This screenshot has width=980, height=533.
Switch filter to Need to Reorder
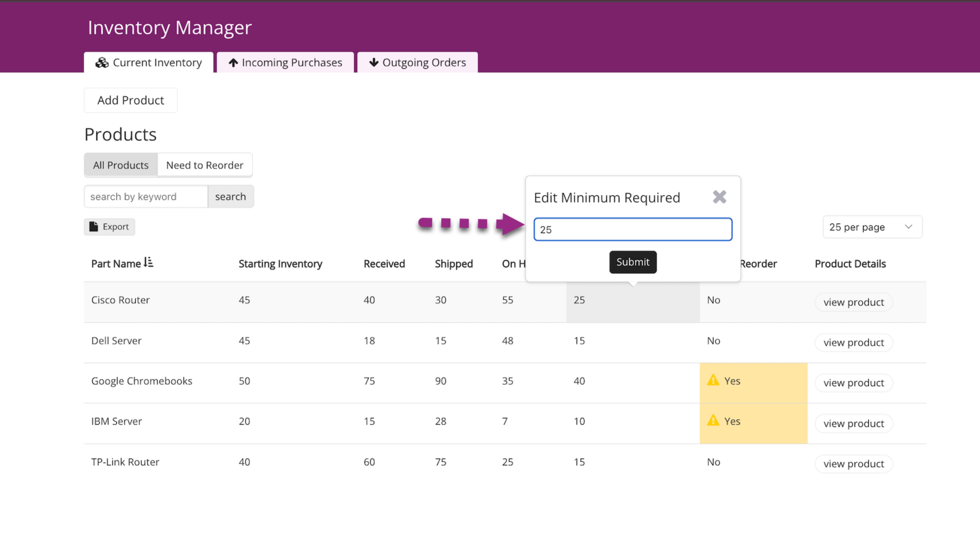(x=204, y=165)
